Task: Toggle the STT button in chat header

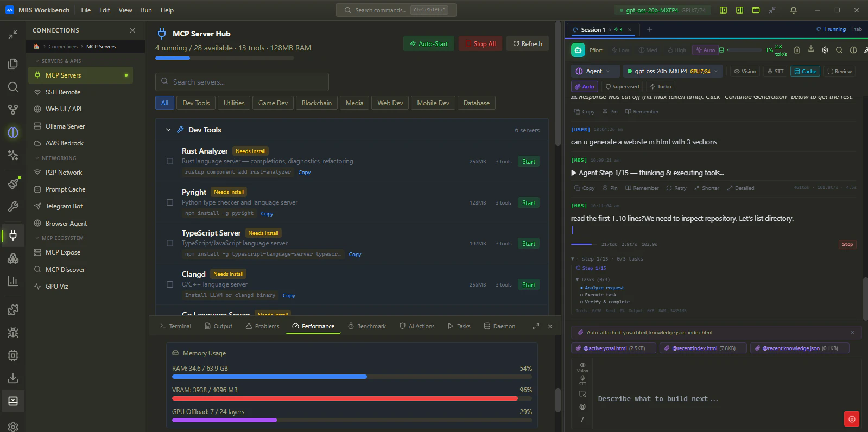Action: pyautogui.click(x=775, y=71)
